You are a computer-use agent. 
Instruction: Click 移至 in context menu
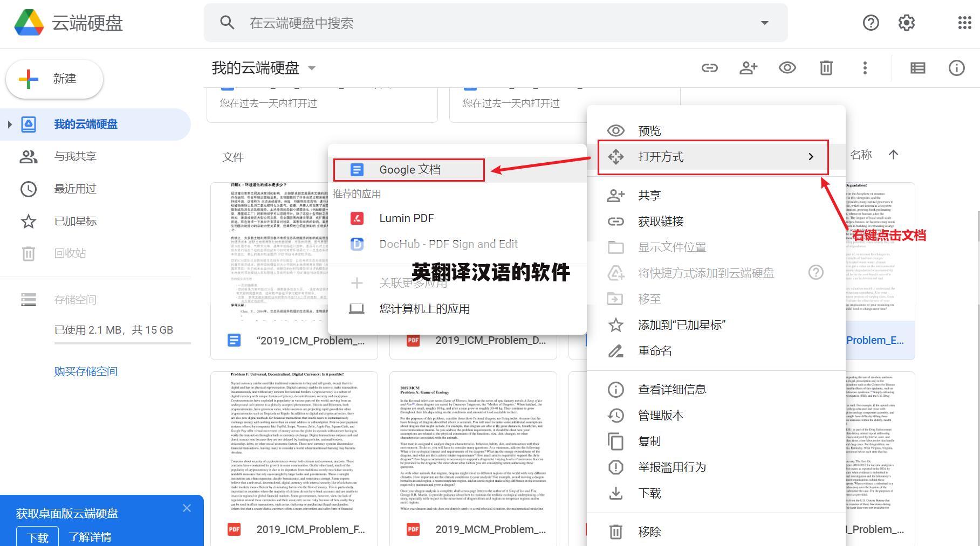716,299
